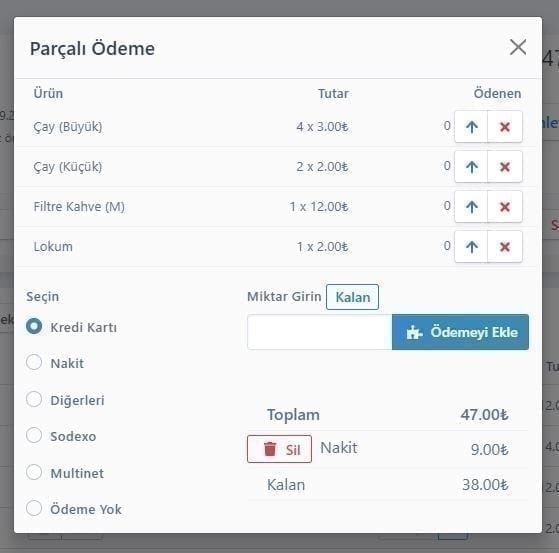Click red X for Çay (Büyük)
The image size is (559, 553).
coord(505,127)
